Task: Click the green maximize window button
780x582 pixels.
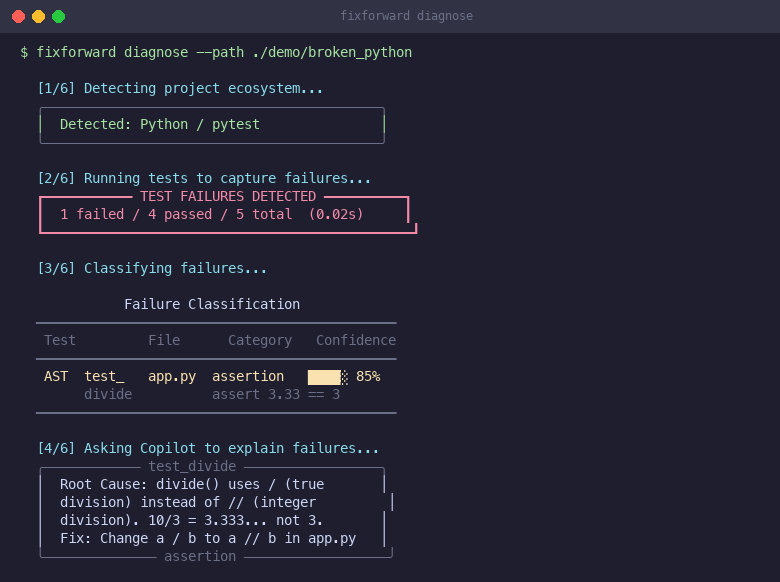Action: tap(58, 16)
